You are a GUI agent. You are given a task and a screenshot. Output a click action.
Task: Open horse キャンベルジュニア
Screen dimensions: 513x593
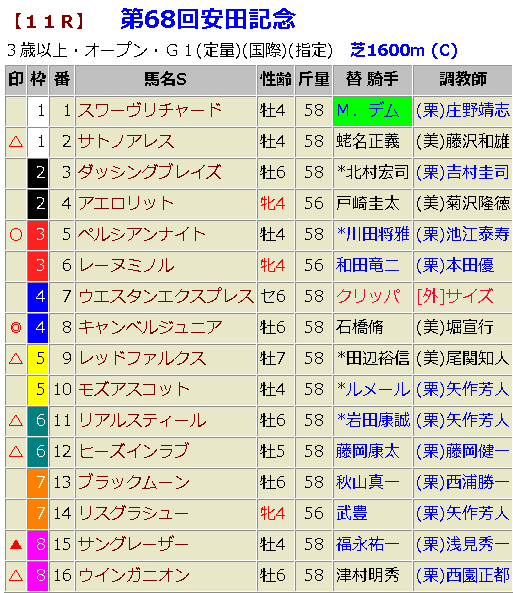(150, 328)
